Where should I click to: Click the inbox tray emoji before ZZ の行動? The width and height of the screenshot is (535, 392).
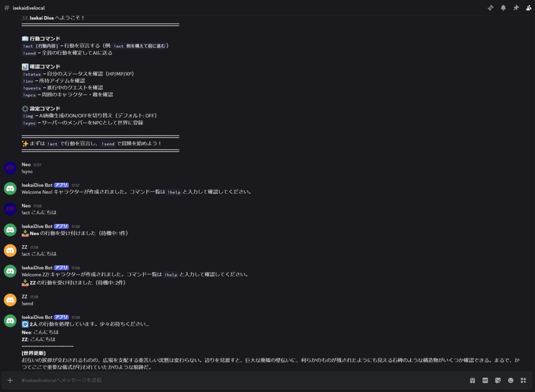point(25,283)
